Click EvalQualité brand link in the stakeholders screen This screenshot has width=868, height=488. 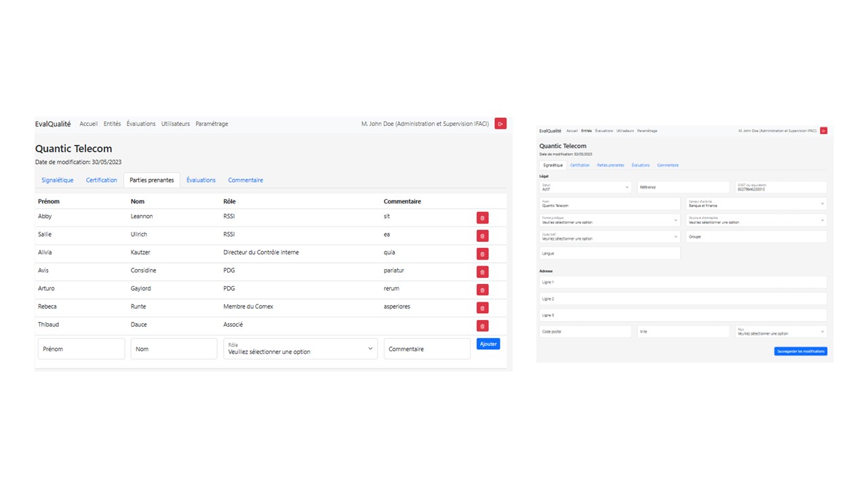[53, 124]
